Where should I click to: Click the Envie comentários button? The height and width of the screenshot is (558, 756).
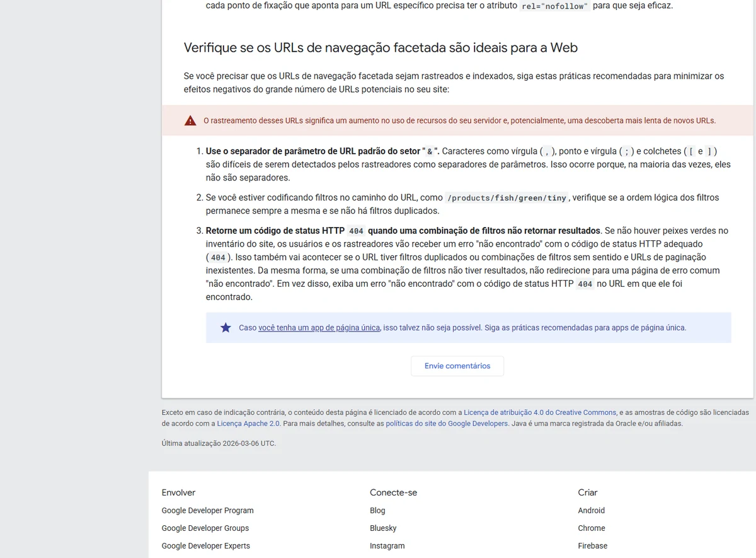(x=457, y=366)
